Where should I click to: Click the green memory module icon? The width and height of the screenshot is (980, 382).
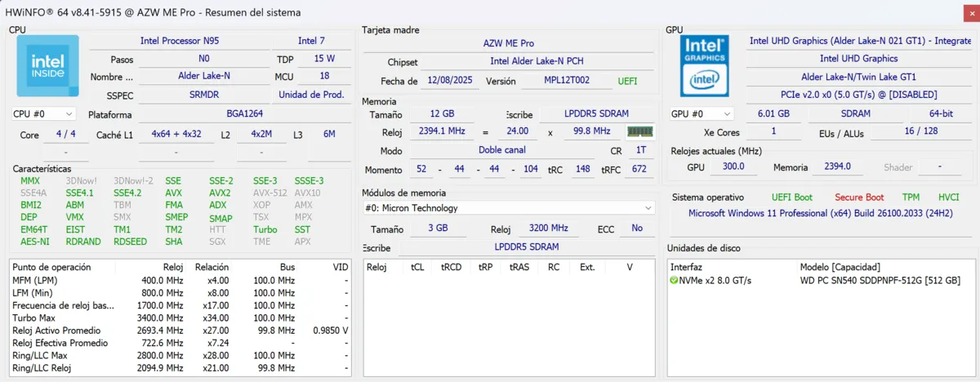tap(639, 131)
